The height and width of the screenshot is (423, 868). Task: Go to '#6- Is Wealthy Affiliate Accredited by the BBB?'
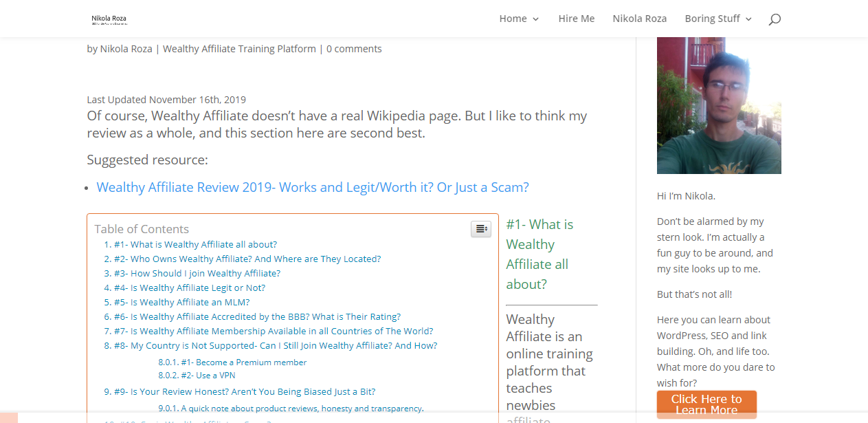258,316
